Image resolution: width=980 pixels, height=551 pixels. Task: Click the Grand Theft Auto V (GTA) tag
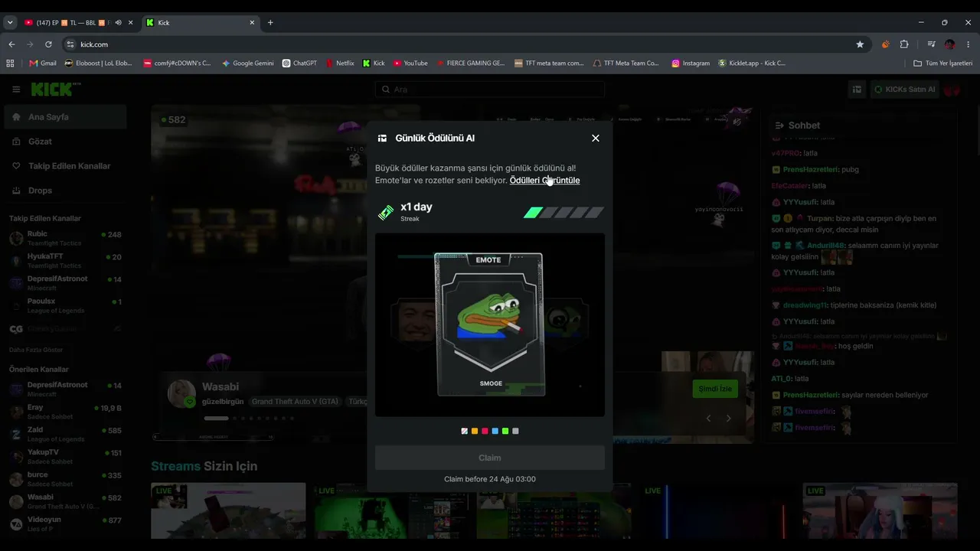295,402
